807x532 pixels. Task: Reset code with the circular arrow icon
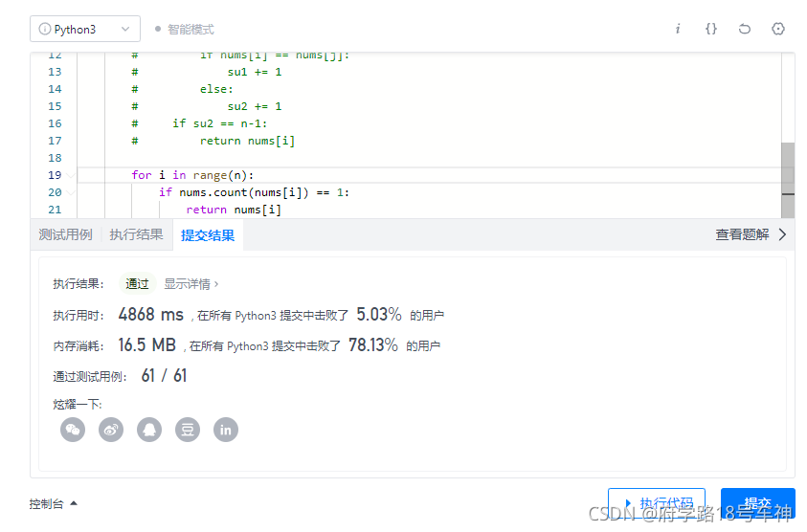pos(744,29)
